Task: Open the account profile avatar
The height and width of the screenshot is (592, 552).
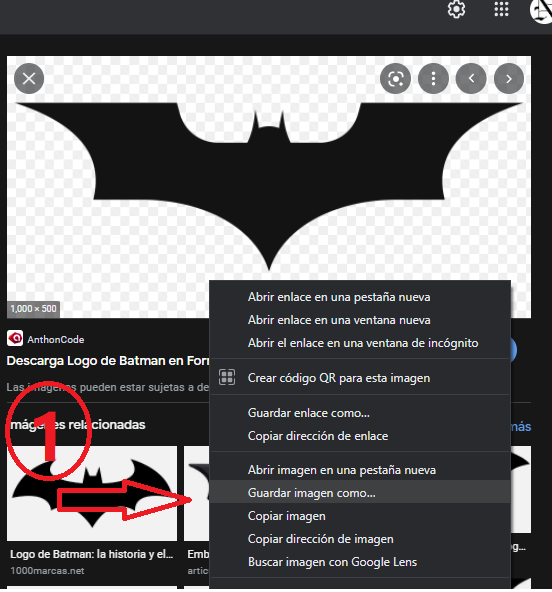Action: pos(541,11)
